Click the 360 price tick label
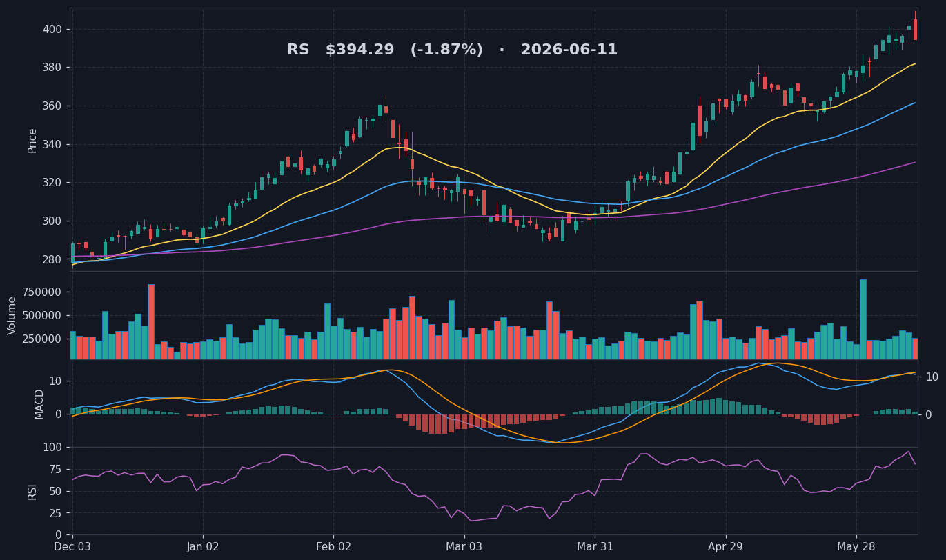Screen dimensions: 946x560 (52, 106)
